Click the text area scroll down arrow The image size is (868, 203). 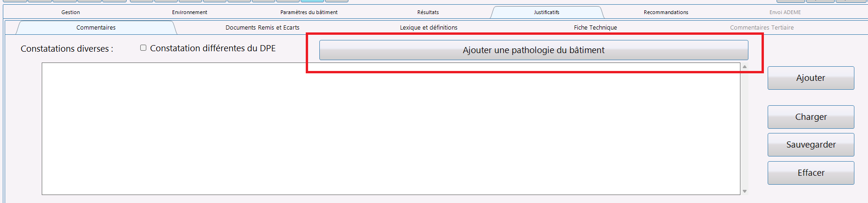745,191
